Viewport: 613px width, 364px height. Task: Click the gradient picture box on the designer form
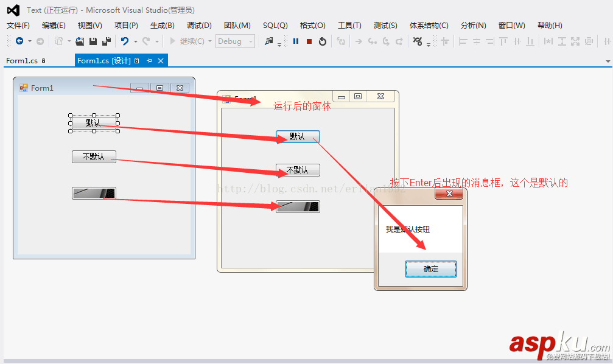[93, 192]
